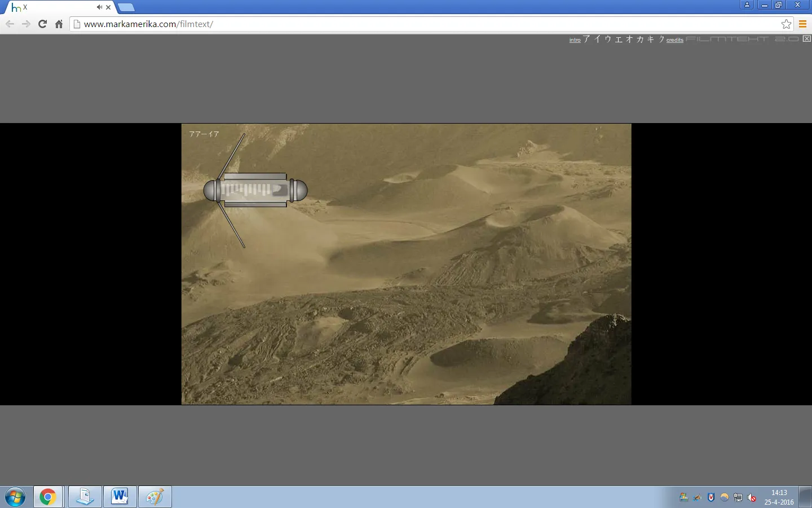Click the floating capsule device in the desert
812x508 pixels.
[x=255, y=190]
